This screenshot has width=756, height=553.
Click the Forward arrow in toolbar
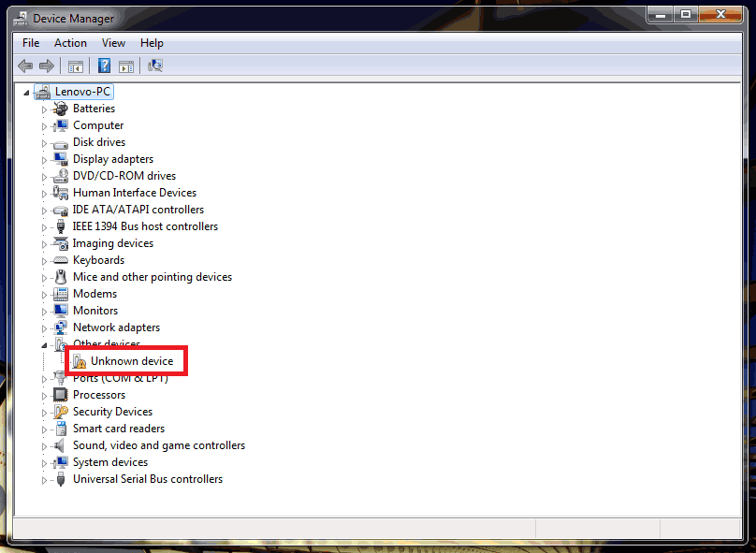[x=46, y=65]
